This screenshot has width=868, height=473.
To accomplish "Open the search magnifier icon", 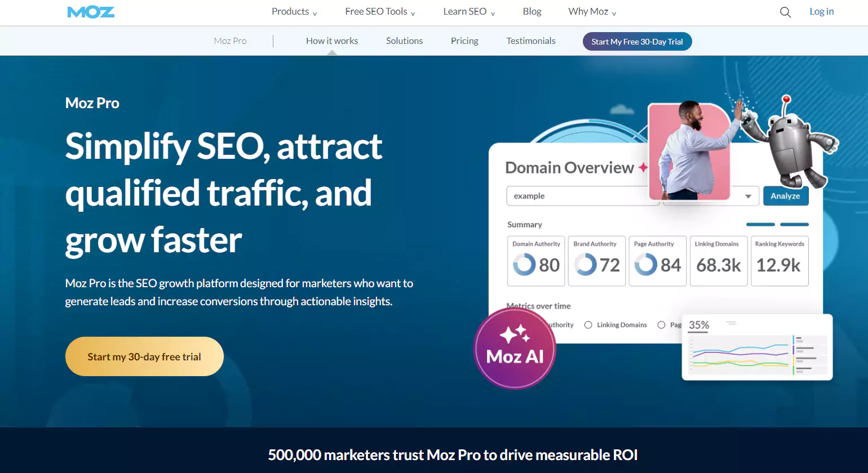I will coord(785,12).
